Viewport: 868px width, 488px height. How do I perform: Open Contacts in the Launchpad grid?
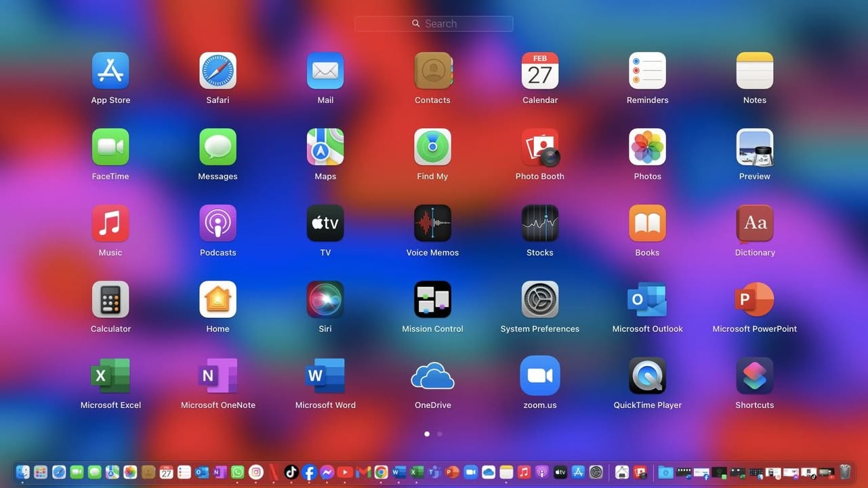(x=433, y=70)
